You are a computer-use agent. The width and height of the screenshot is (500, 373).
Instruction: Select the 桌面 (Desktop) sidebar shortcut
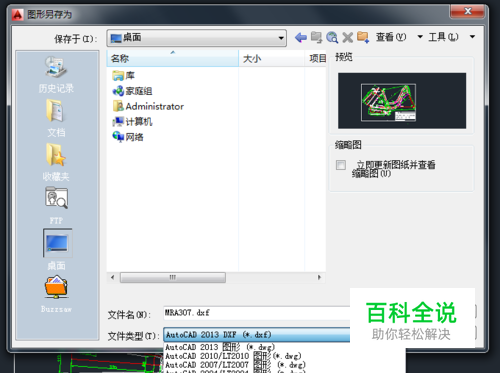(57, 250)
